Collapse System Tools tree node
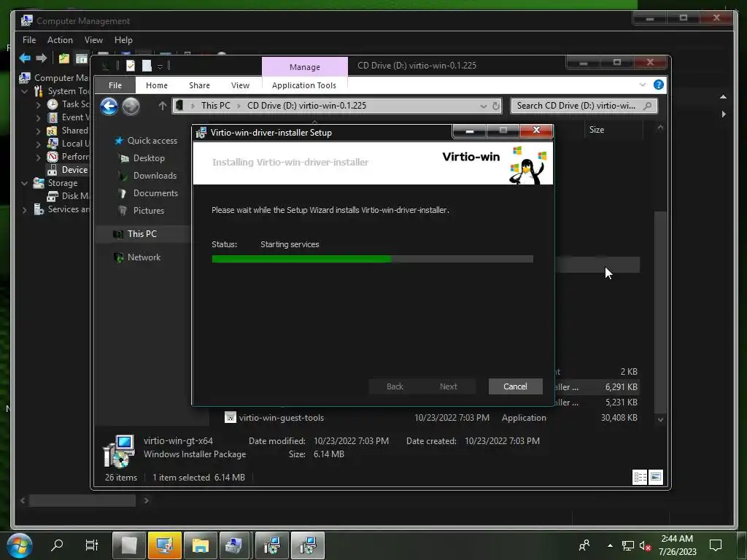The height and width of the screenshot is (560, 747). point(25,91)
